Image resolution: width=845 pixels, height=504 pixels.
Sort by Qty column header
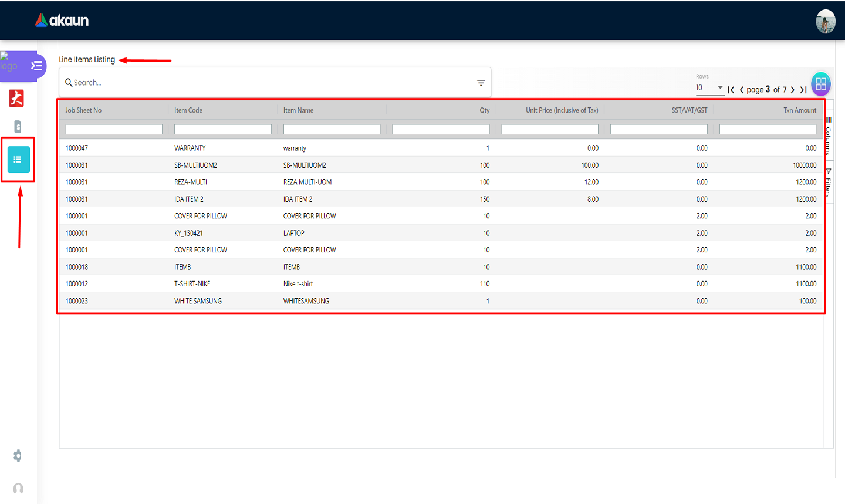click(484, 110)
